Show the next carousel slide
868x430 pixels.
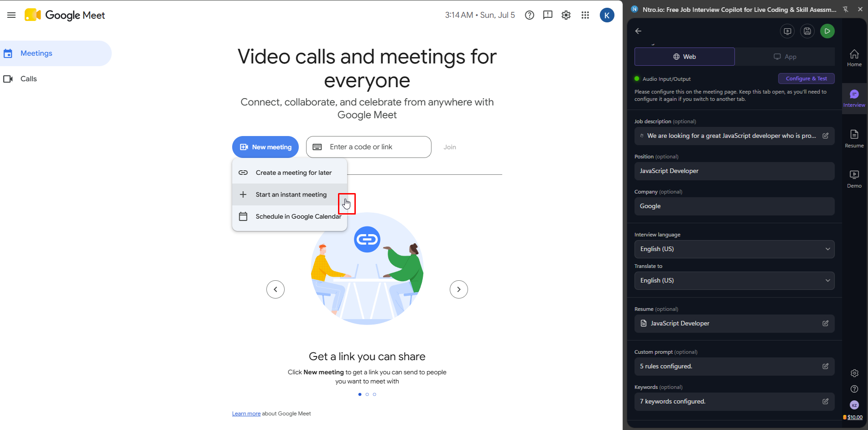[459, 289]
